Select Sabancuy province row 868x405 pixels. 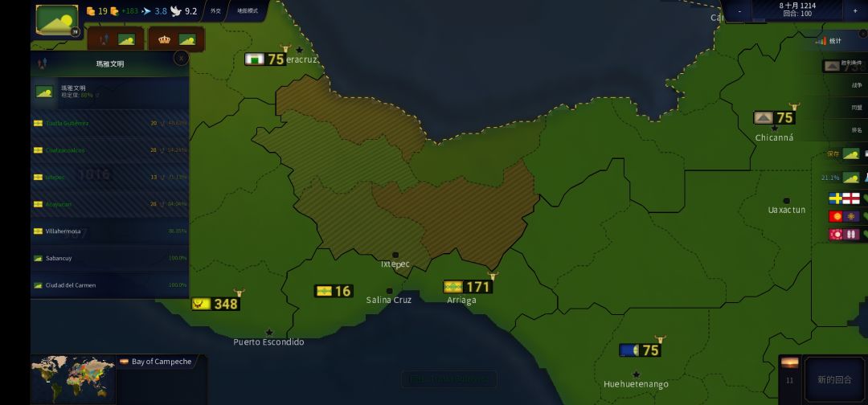[109, 259]
